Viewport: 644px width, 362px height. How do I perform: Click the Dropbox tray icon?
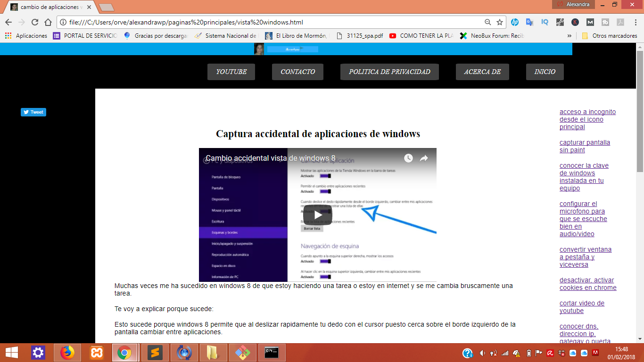561,353
